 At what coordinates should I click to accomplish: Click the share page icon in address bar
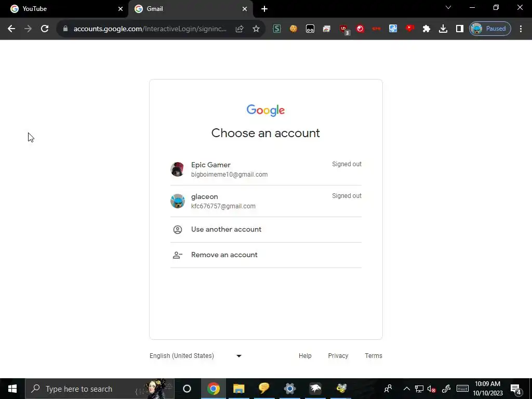pyautogui.click(x=240, y=29)
